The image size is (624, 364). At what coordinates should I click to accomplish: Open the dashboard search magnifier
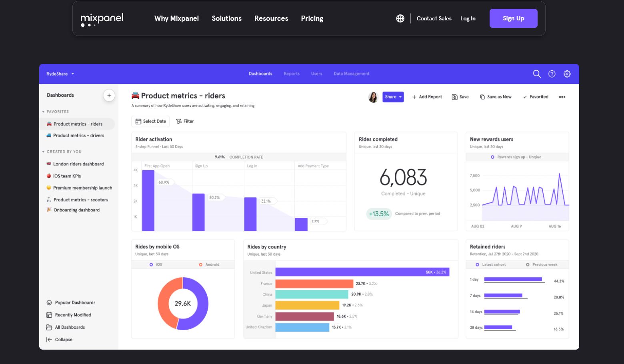[537, 74]
